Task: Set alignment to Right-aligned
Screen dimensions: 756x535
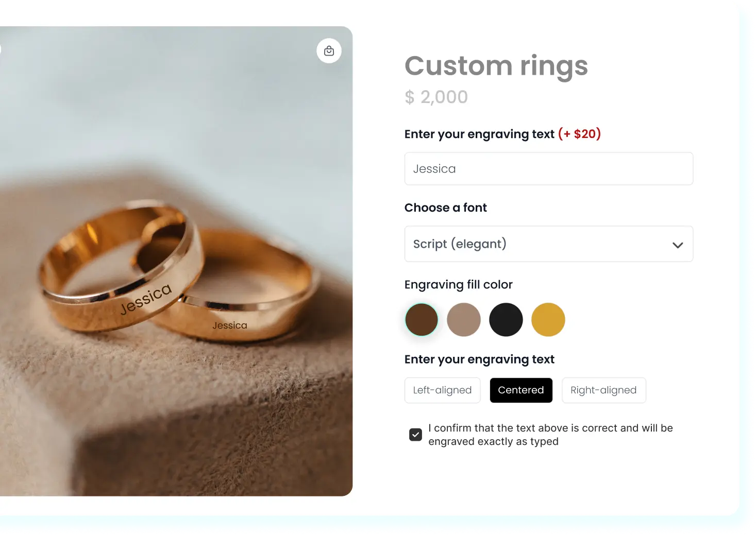Action: click(603, 390)
